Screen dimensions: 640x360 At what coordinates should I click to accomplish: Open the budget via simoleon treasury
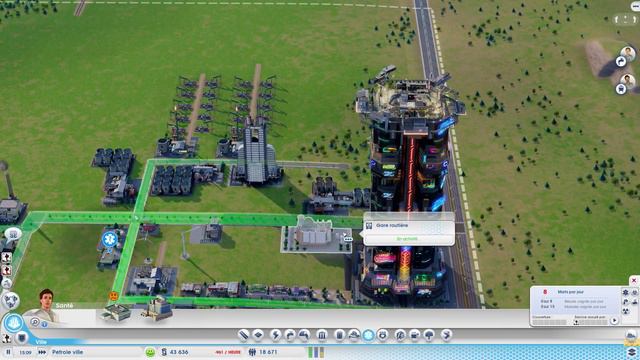click(x=175, y=352)
